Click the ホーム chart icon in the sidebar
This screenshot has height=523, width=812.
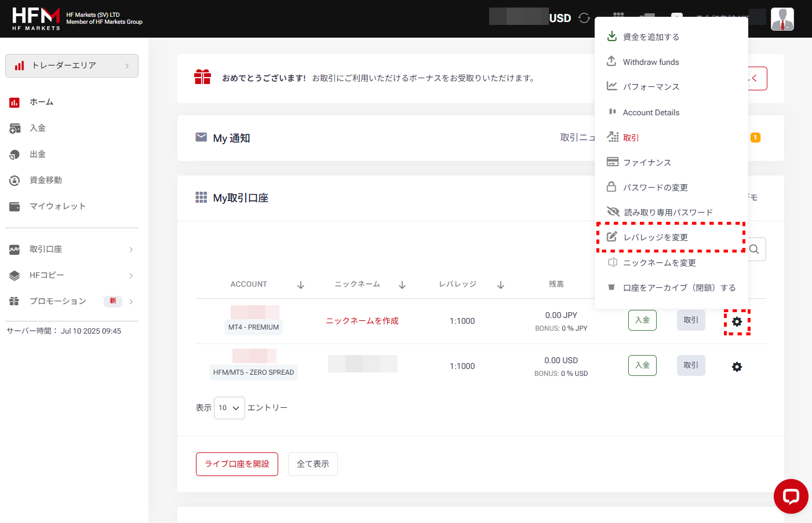14,103
